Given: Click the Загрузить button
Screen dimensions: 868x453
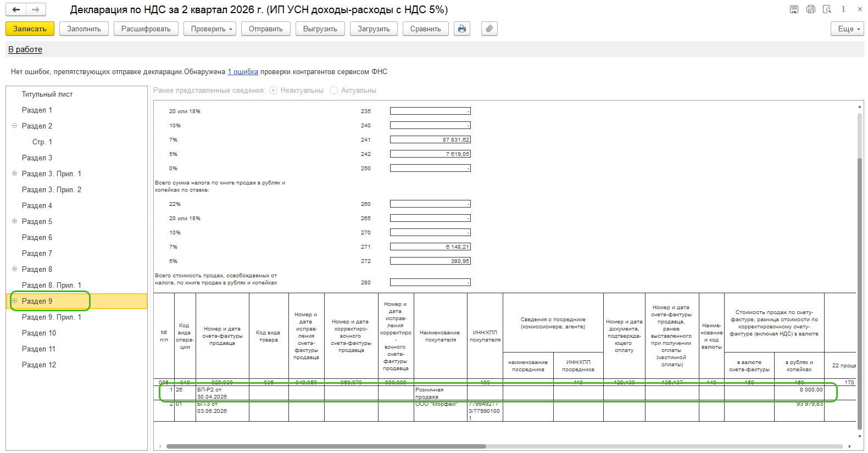Looking at the screenshot, I should pyautogui.click(x=374, y=29).
